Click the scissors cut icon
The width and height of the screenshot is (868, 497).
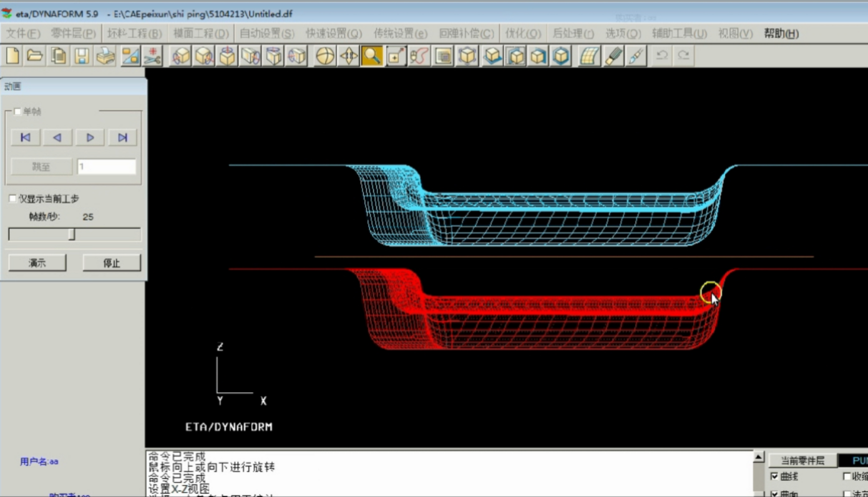(153, 56)
